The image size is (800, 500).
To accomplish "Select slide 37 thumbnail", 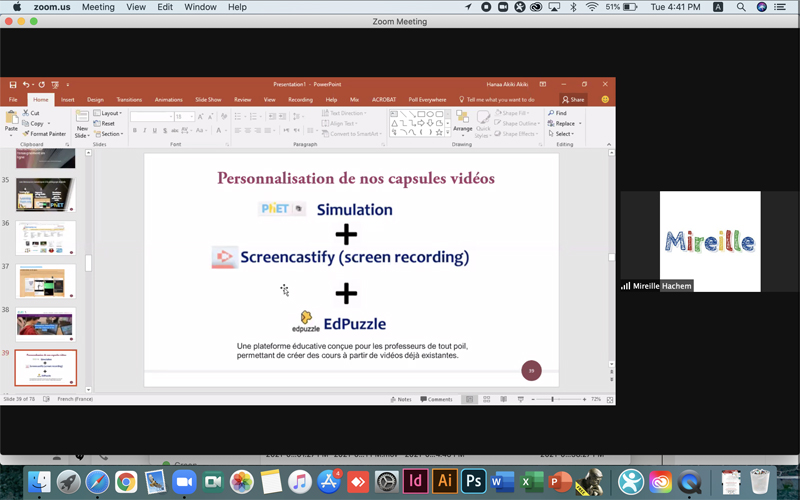I will pos(45,281).
